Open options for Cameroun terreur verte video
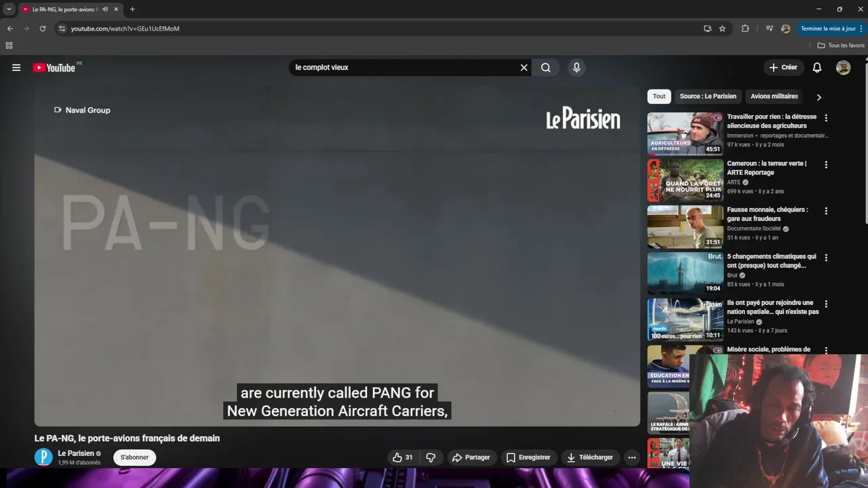Screen dimensions: 868x488 point(826,165)
